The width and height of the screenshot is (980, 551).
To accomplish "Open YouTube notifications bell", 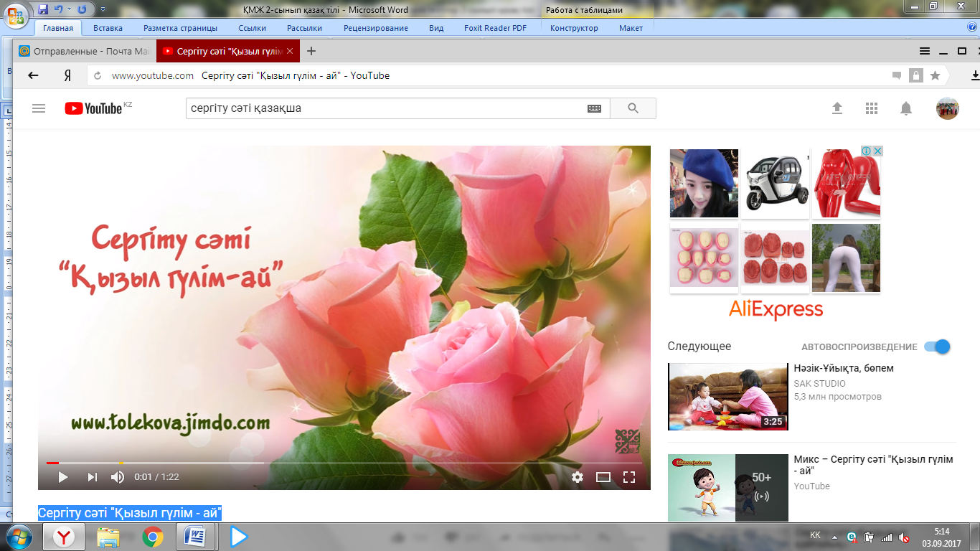I will [906, 108].
